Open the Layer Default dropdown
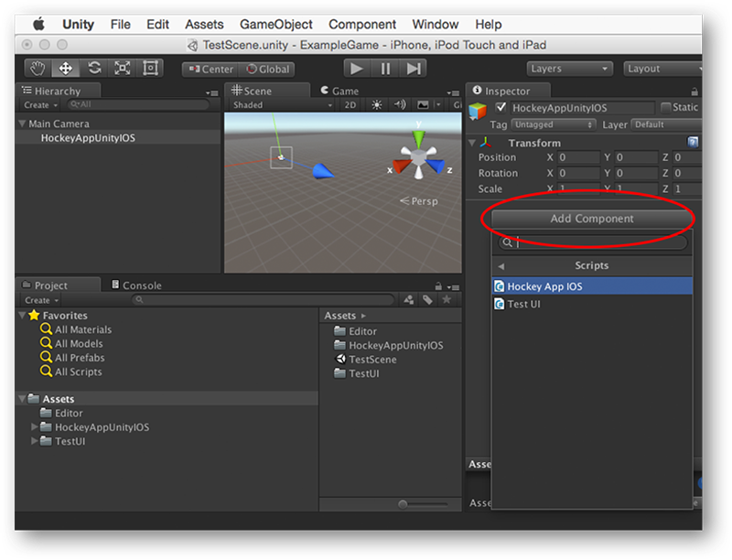Image resolution: width=732 pixels, height=560 pixels. 666,124
